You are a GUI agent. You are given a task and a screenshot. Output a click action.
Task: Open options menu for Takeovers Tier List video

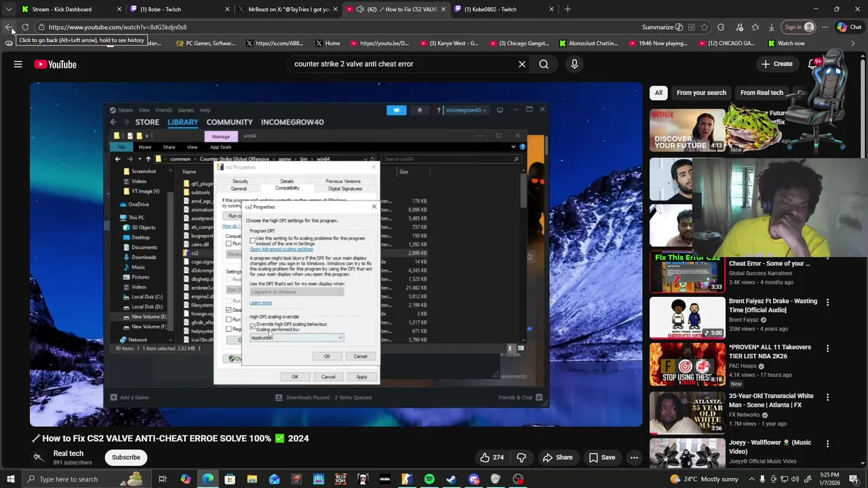827,348
